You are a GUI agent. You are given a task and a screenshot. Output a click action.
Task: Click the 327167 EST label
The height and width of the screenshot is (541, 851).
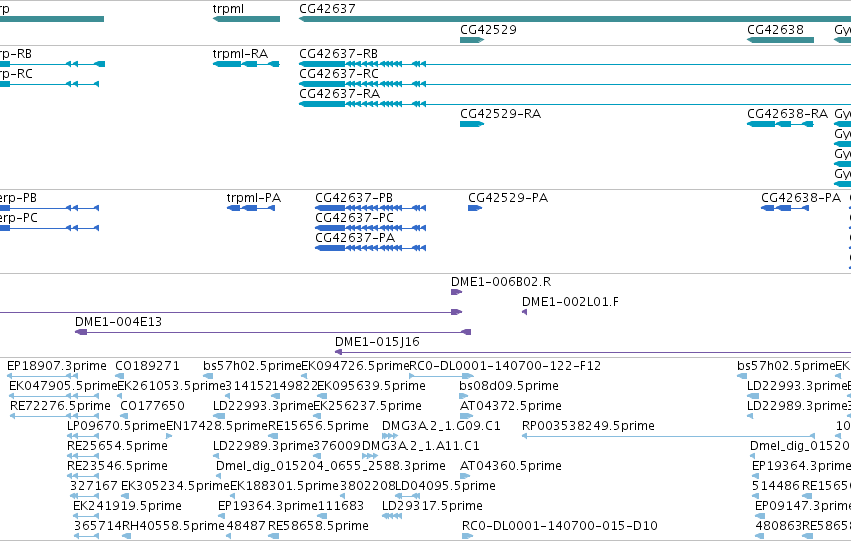(94, 487)
